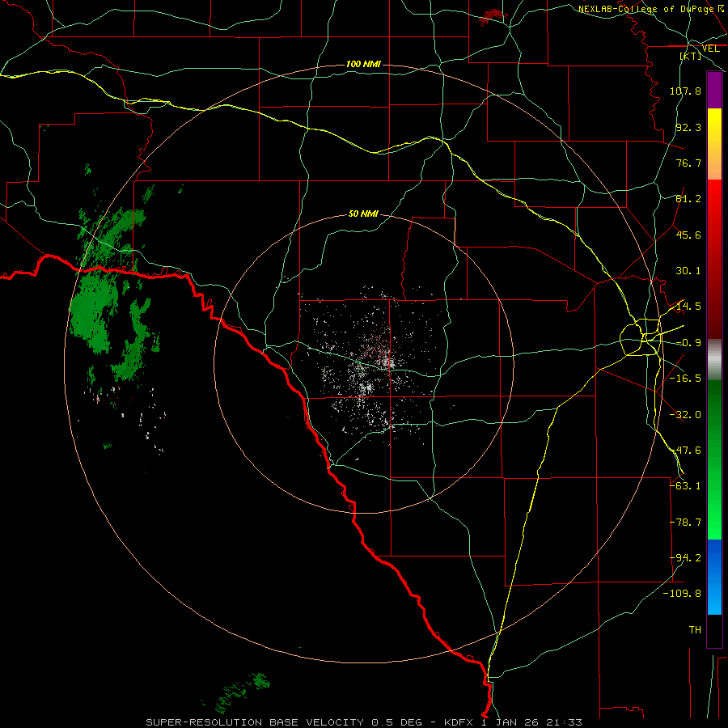Click the dark red echo patch at top
Screen dimensions: 728x728
[493, 16]
